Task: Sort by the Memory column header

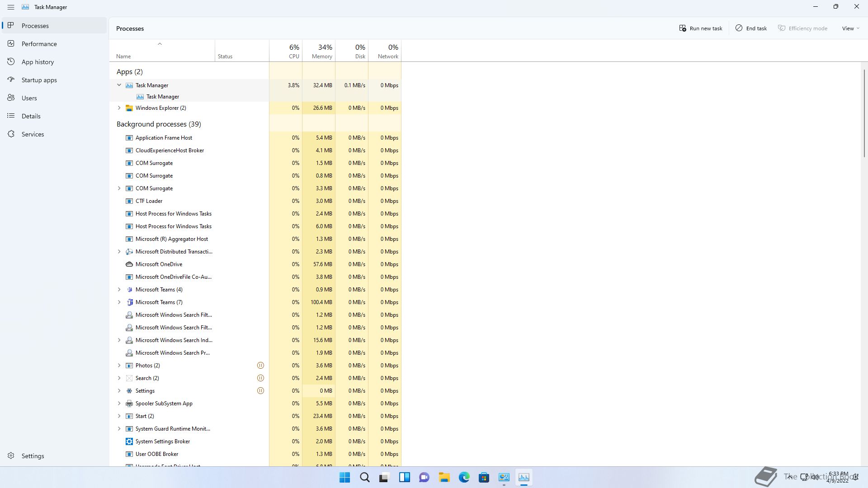Action: [319, 51]
